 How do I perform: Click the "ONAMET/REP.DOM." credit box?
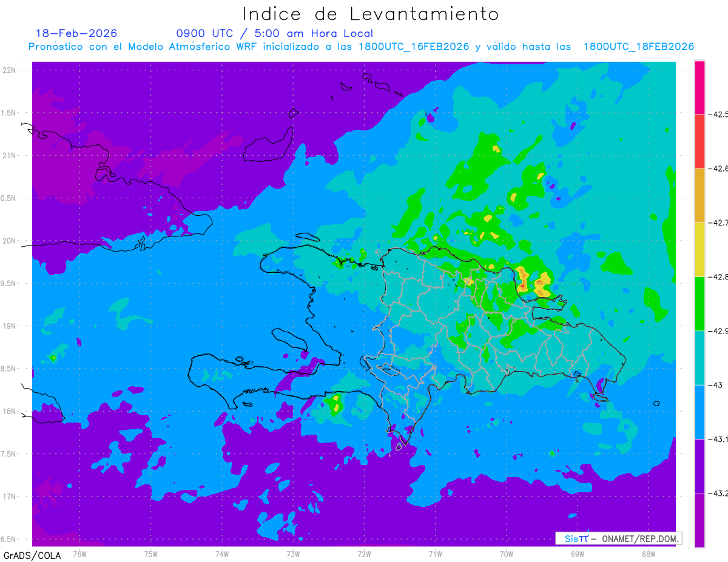tap(618, 538)
